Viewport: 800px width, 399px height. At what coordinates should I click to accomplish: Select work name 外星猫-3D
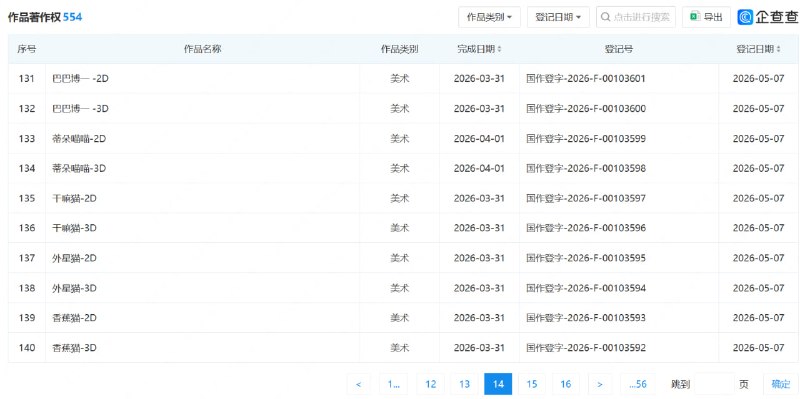click(x=74, y=288)
